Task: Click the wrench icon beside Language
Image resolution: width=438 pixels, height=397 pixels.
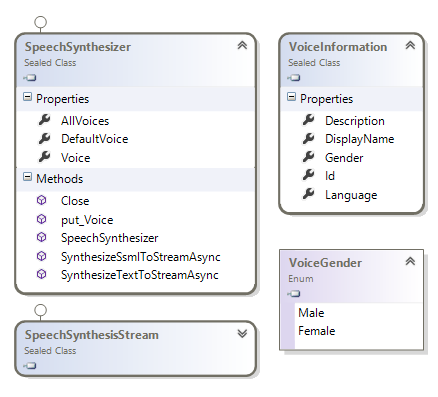Action: coord(308,193)
